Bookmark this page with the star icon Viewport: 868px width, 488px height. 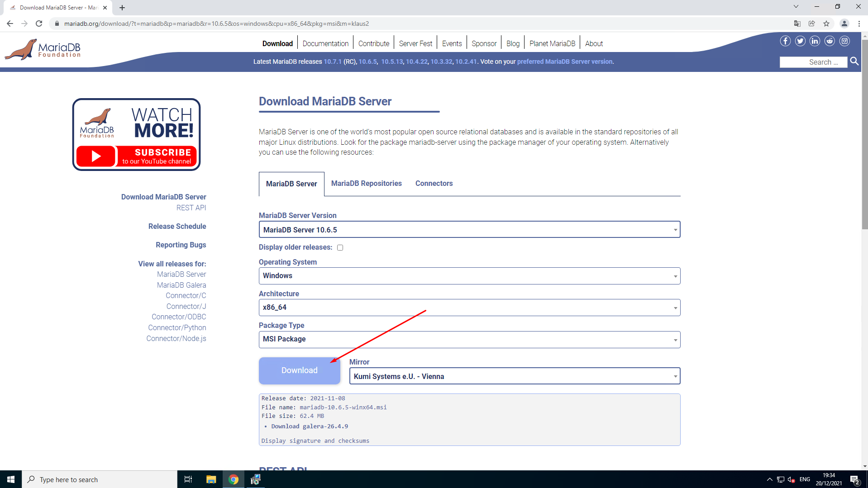coord(826,24)
